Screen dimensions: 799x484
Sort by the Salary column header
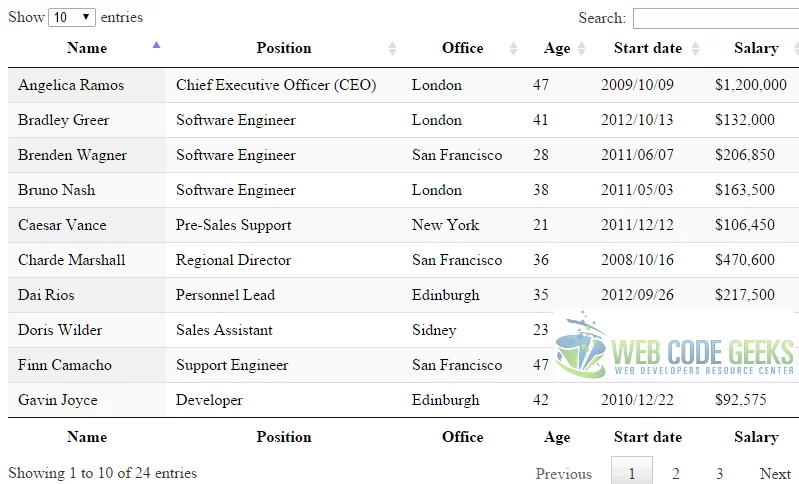755,48
